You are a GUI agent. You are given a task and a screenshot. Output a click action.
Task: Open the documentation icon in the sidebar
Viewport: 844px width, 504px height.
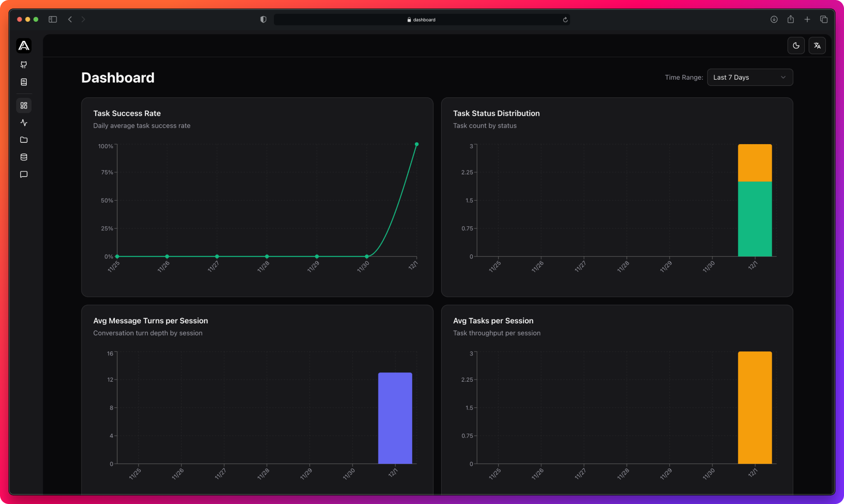pos(24,82)
